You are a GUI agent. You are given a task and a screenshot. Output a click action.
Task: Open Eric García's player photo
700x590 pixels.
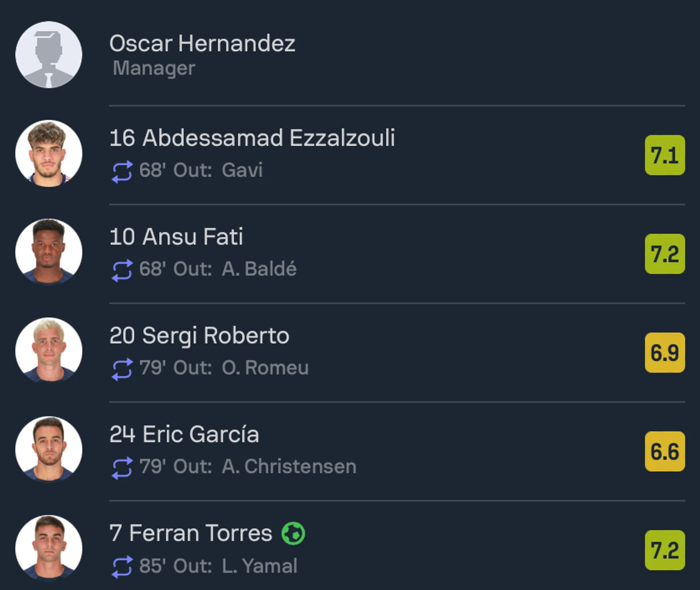48,450
